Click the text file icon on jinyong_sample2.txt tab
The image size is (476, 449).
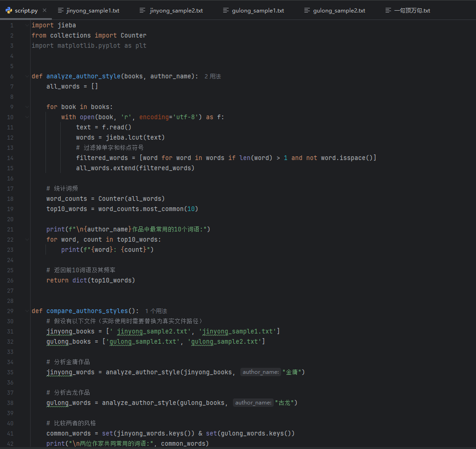point(142,10)
